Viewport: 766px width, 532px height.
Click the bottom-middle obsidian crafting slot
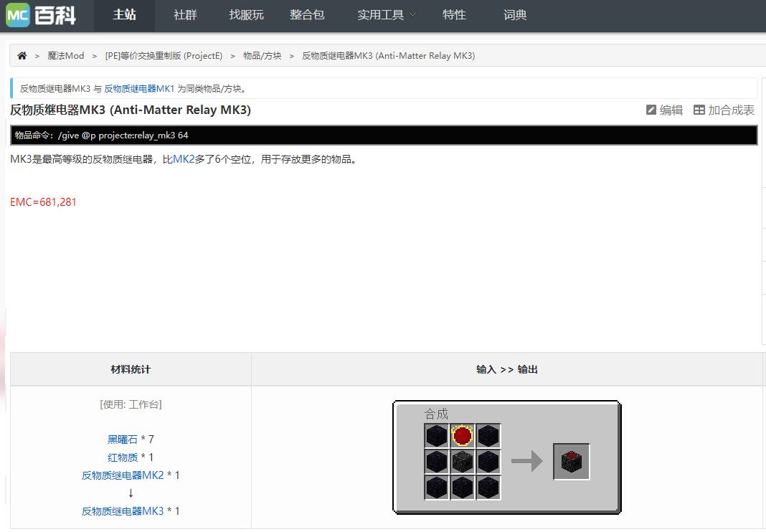pyautogui.click(x=462, y=487)
